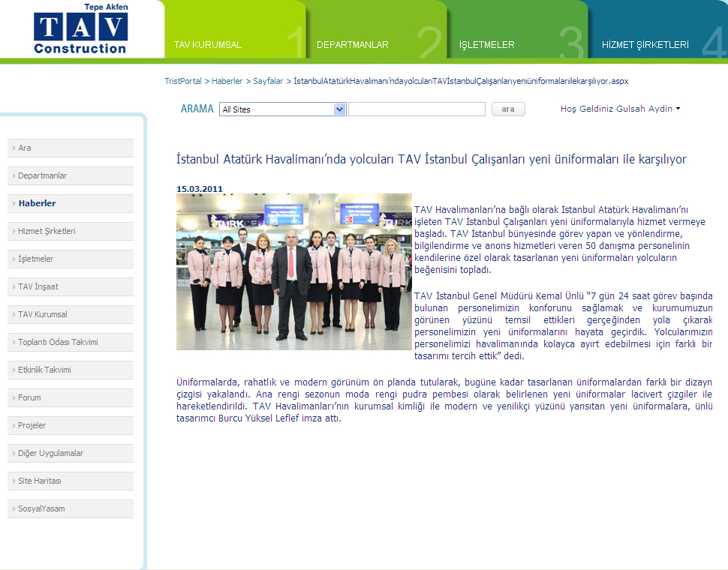Open TAV İnşaat in the sidebar

pyautogui.click(x=71, y=286)
